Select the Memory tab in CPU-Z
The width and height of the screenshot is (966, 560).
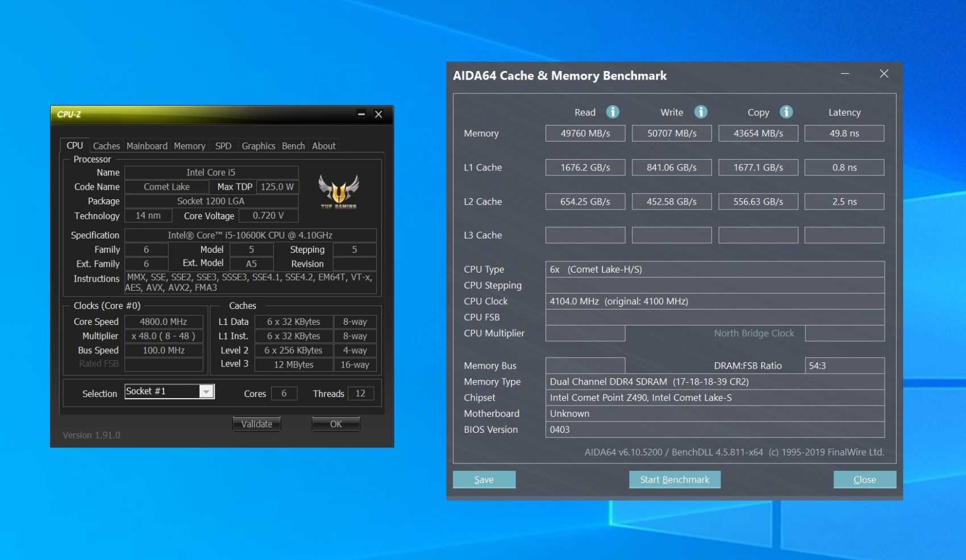(x=189, y=146)
